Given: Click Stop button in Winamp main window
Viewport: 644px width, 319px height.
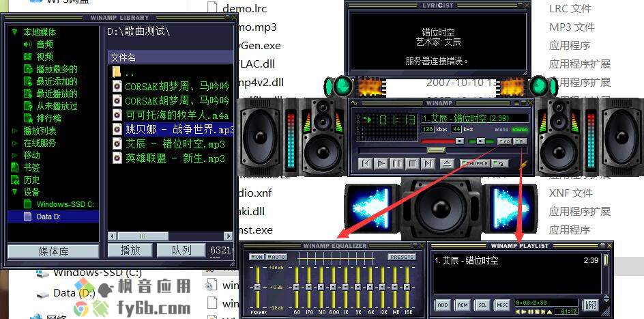Looking at the screenshot, I should 412,164.
